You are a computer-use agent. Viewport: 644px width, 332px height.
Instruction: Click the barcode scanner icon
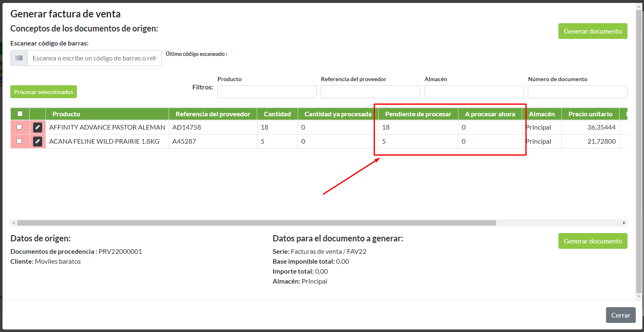click(19, 58)
